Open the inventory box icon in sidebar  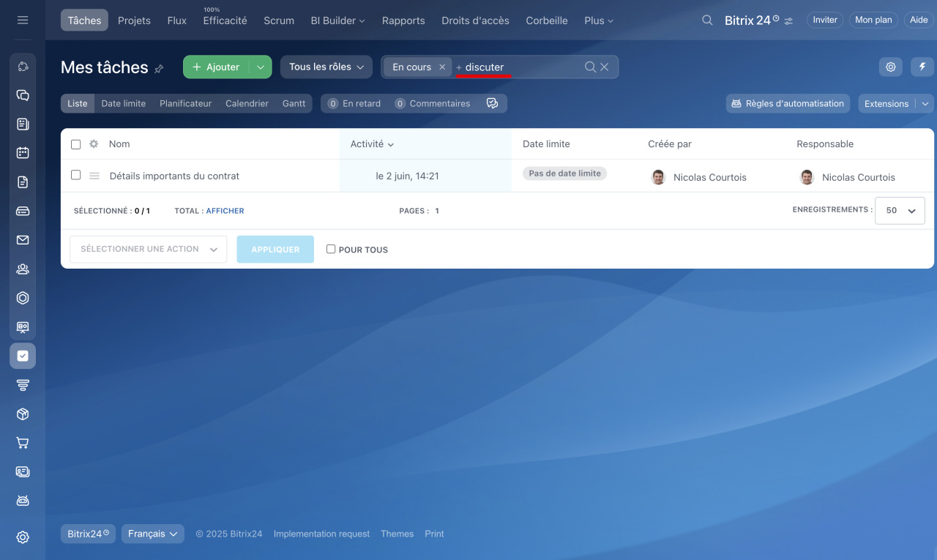point(23,414)
